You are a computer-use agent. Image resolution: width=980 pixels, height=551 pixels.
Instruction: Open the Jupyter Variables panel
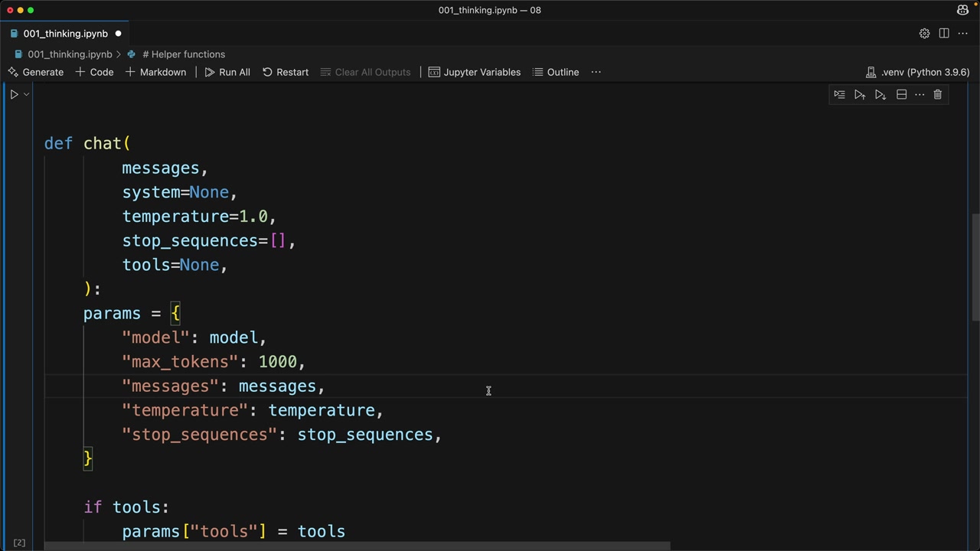pos(475,72)
